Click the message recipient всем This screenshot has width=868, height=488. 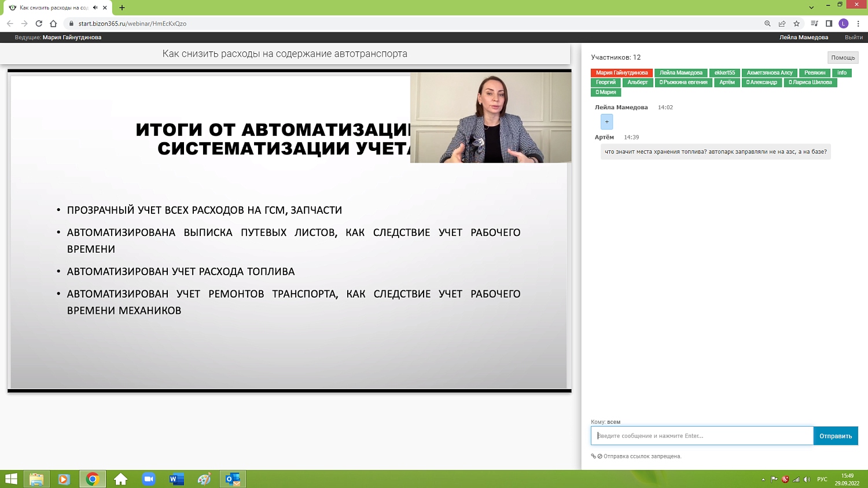tap(613, 422)
